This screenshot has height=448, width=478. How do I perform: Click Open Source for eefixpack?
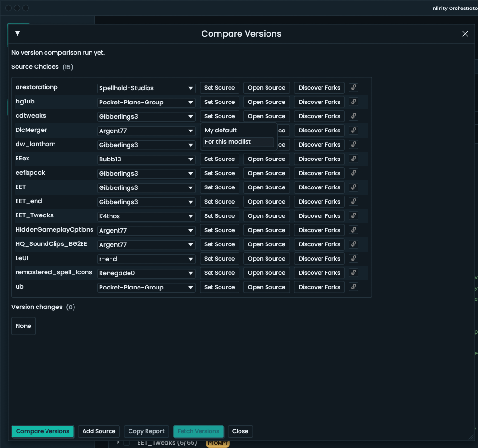click(x=267, y=173)
